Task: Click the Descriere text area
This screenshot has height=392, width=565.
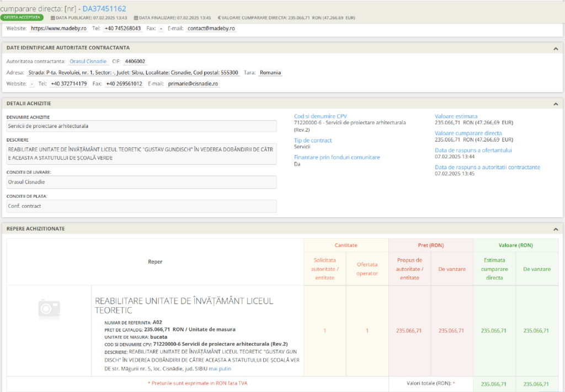Action: 141,153
